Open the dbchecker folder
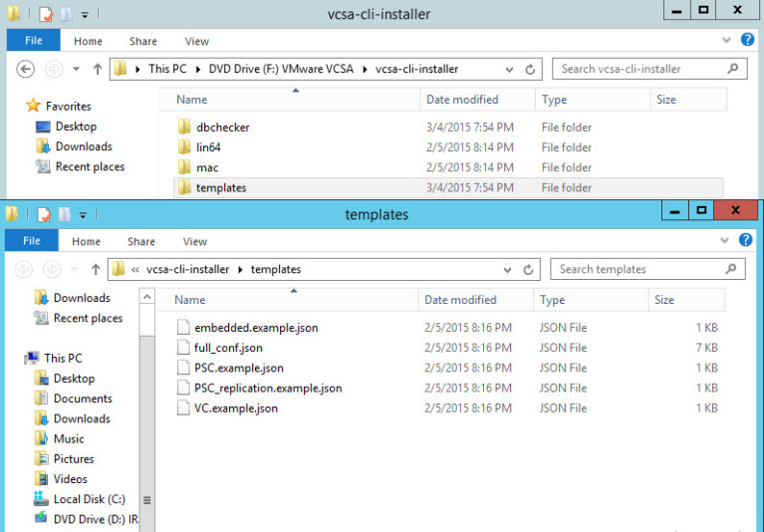This screenshot has height=532, width=764. (222, 128)
